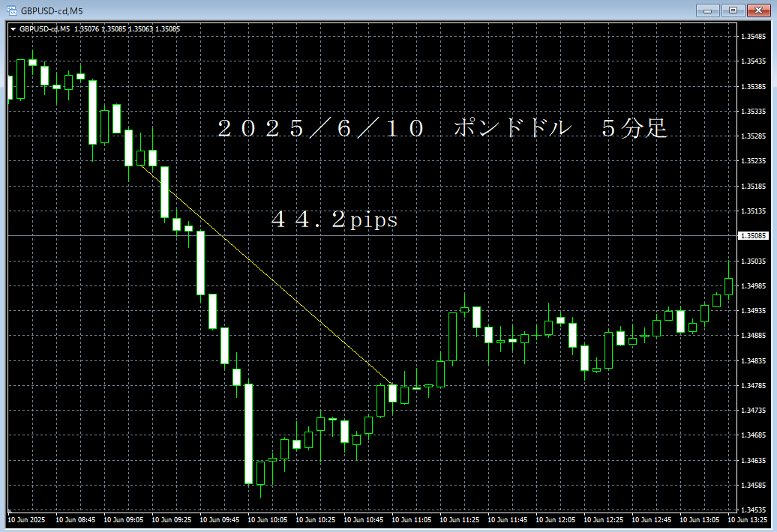Viewport: 777px width, 532px height.
Task: Click price scale value 1.34585
Action: pos(753,486)
